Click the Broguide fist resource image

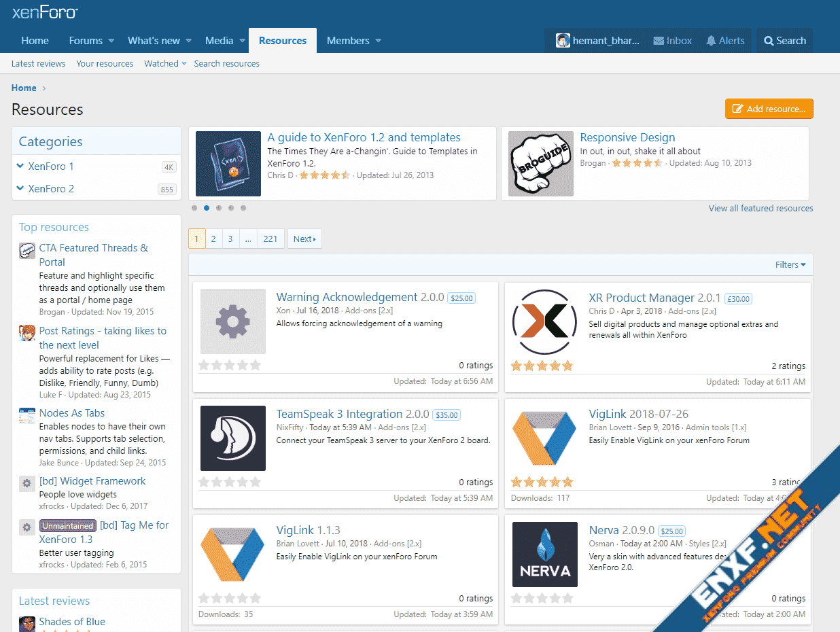[541, 164]
